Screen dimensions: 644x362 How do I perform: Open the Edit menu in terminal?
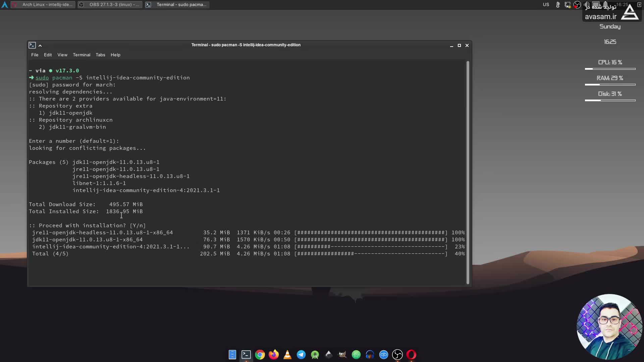(x=48, y=55)
